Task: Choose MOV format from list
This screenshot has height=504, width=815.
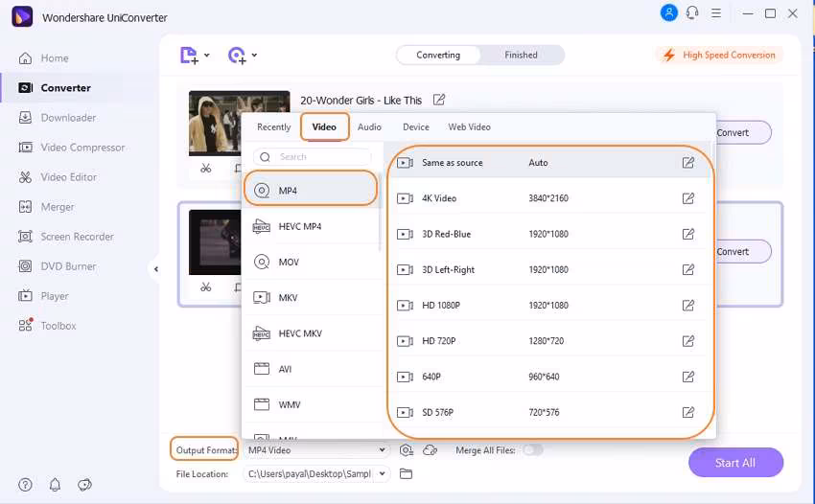Action: point(311,263)
